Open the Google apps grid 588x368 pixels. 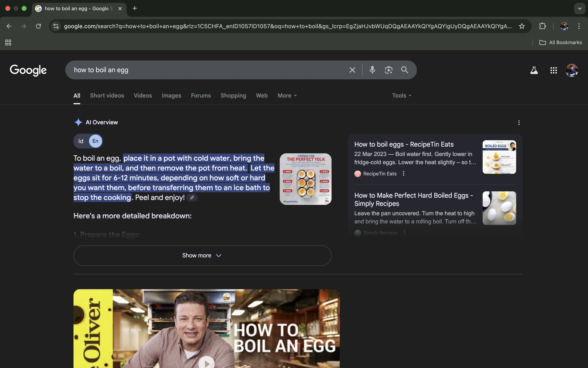click(553, 70)
